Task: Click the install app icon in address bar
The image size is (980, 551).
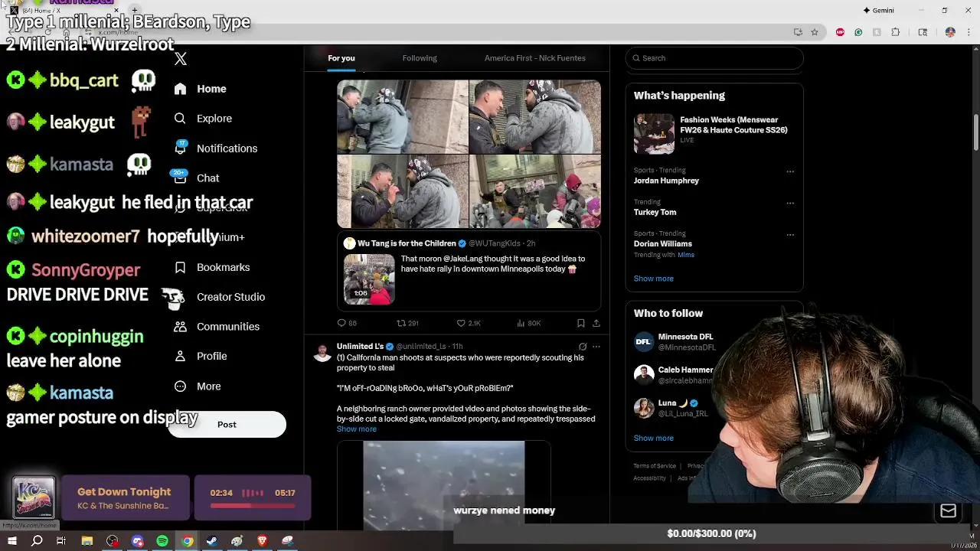Action: pyautogui.click(x=798, y=32)
